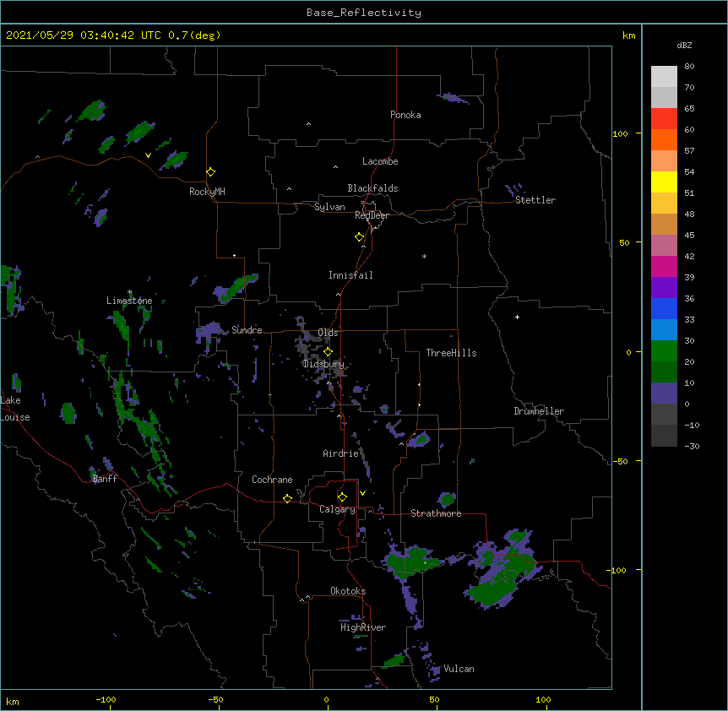Click the Olds town label
This screenshot has width=728, height=711.
tap(328, 333)
